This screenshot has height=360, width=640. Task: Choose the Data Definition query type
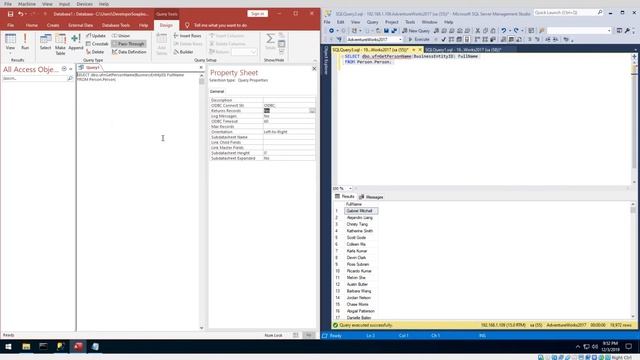coord(129,52)
